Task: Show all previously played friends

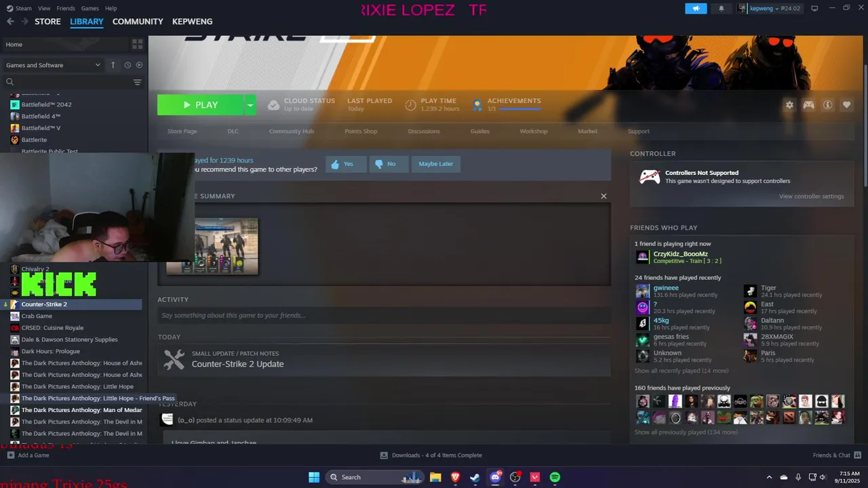Action: point(686,432)
